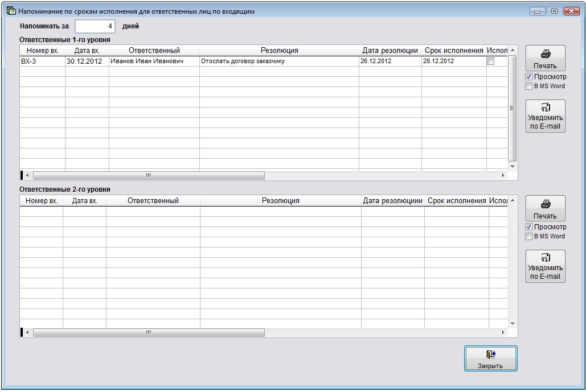Click the Напоминать за days input field

(x=95, y=26)
